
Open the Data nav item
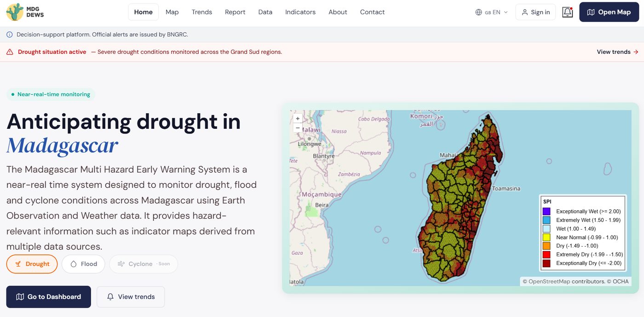pyautogui.click(x=265, y=12)
